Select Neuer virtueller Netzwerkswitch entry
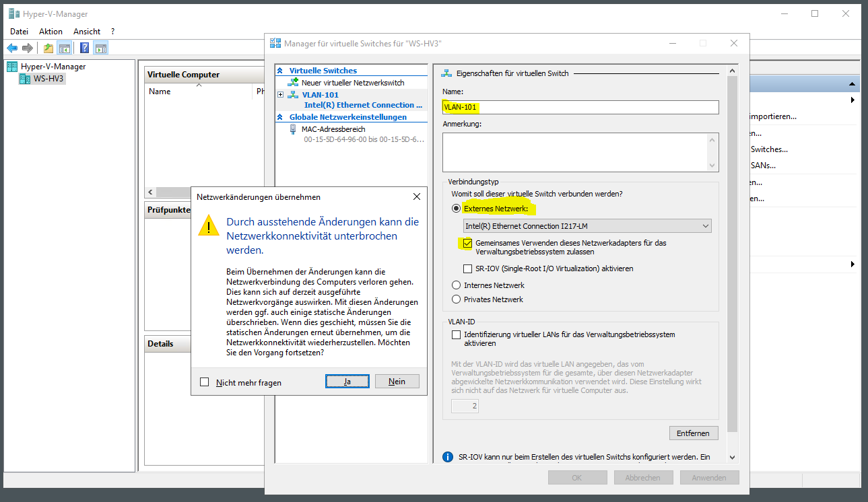The image size is (868, 502). point(353,82)
